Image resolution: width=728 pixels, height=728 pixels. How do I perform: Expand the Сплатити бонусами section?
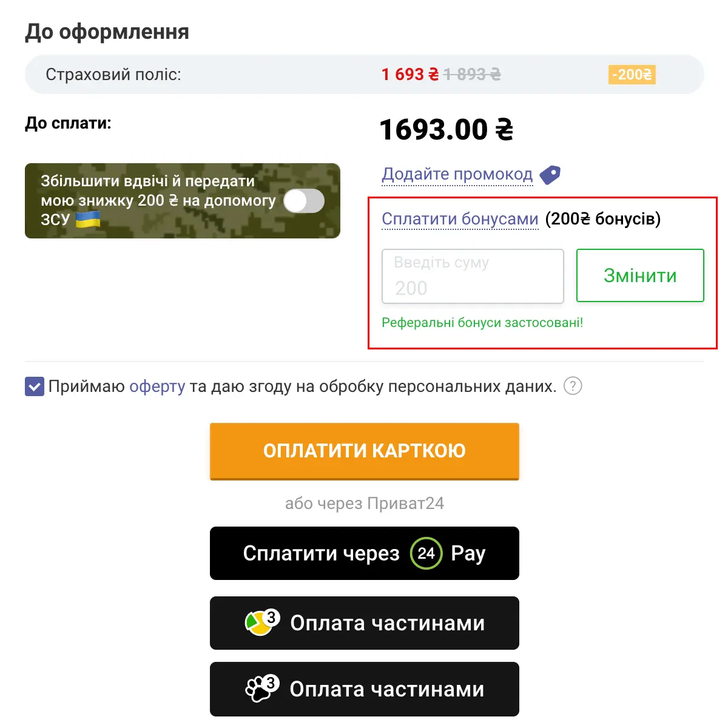point(460,219)
